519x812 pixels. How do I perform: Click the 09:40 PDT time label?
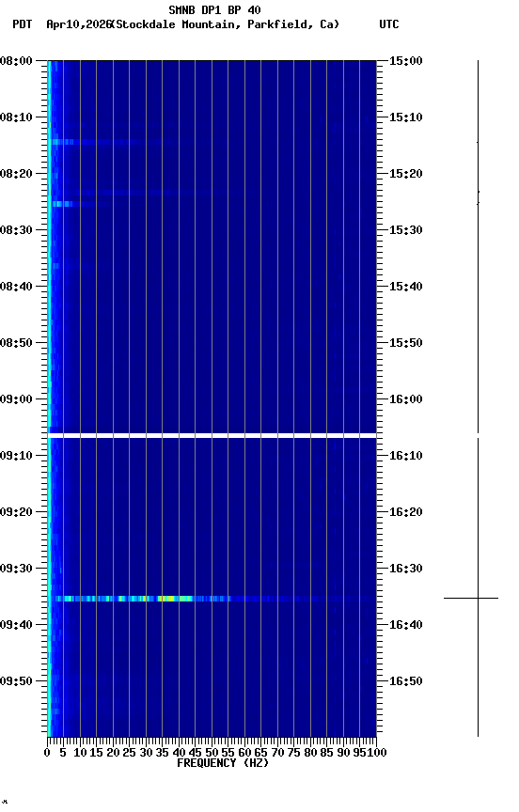click(x=16, y=625)
